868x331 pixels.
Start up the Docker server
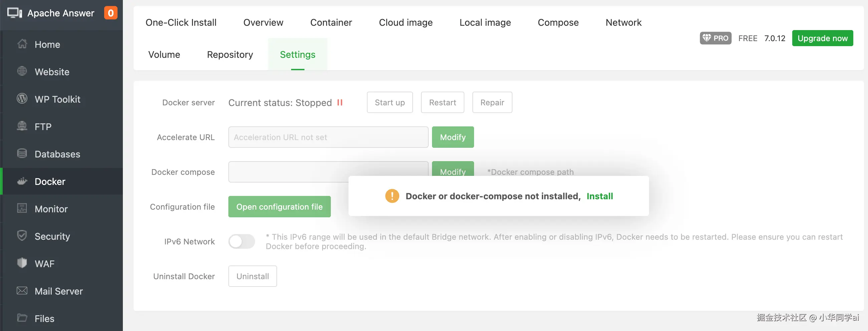[x=390, y=102]
